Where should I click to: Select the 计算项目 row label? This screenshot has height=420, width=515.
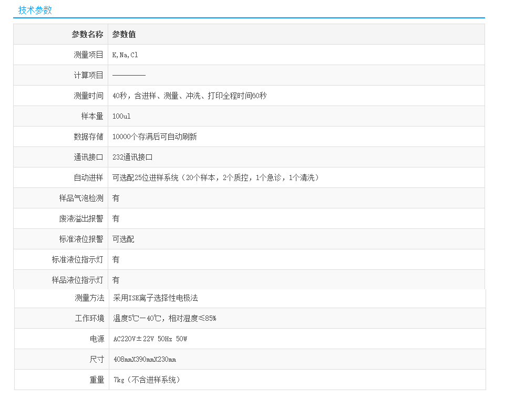[x=88, y=75]
